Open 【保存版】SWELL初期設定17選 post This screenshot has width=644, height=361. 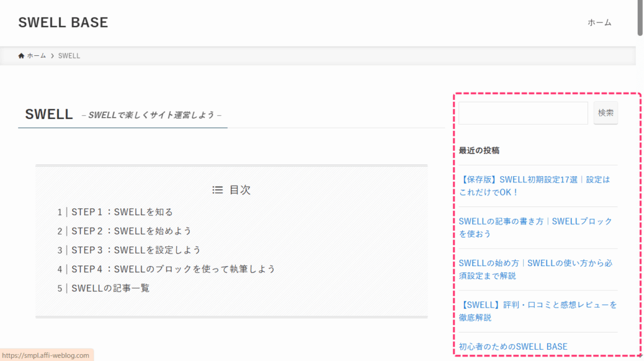[535, 186]
